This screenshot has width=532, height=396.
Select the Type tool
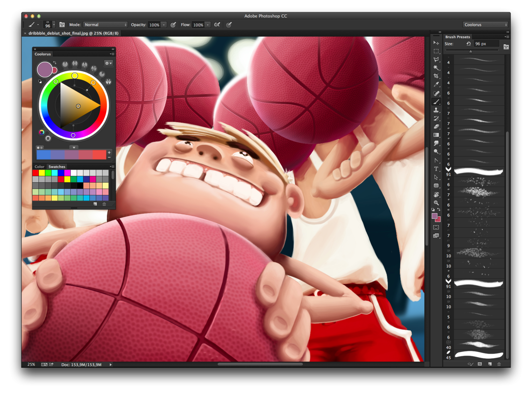[436, 169]
